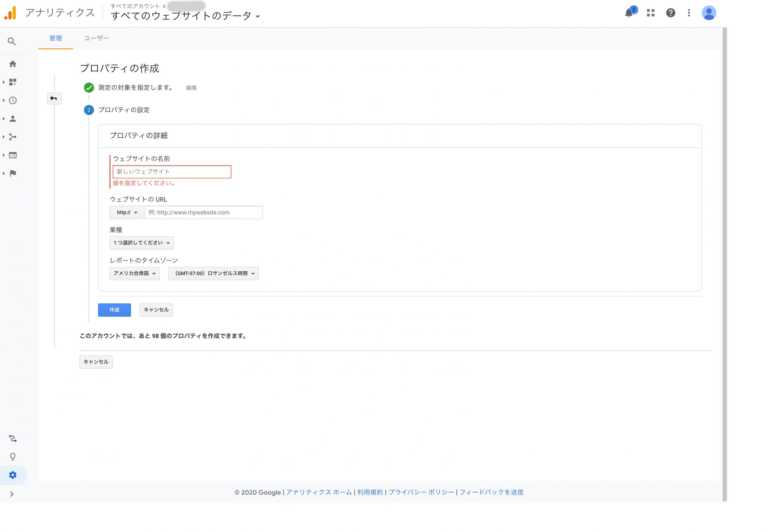Open Audience reports person icon

(13, 119)
